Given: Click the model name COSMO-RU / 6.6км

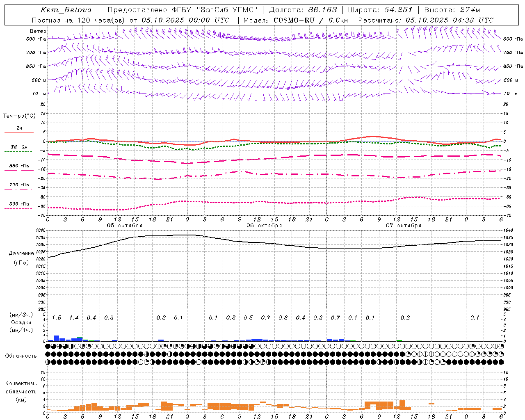Looking at the screenshot, I should [311, 20].
